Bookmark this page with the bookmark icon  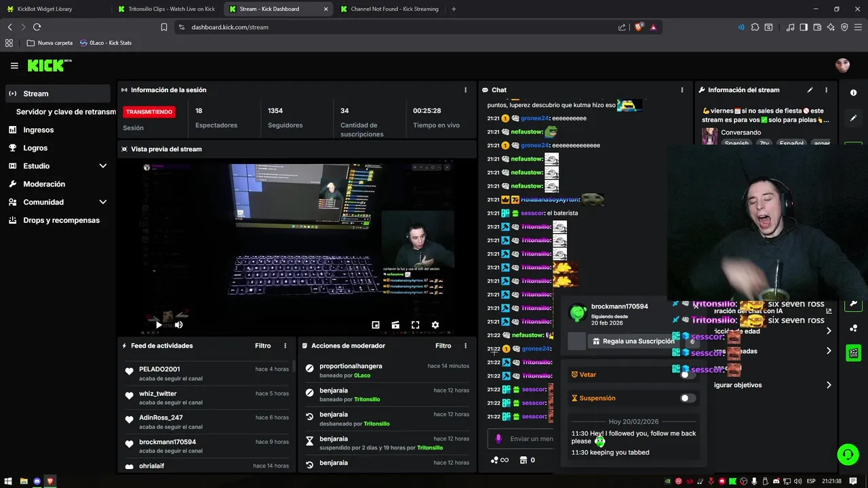pyautogui.click(x=164, y=27)
